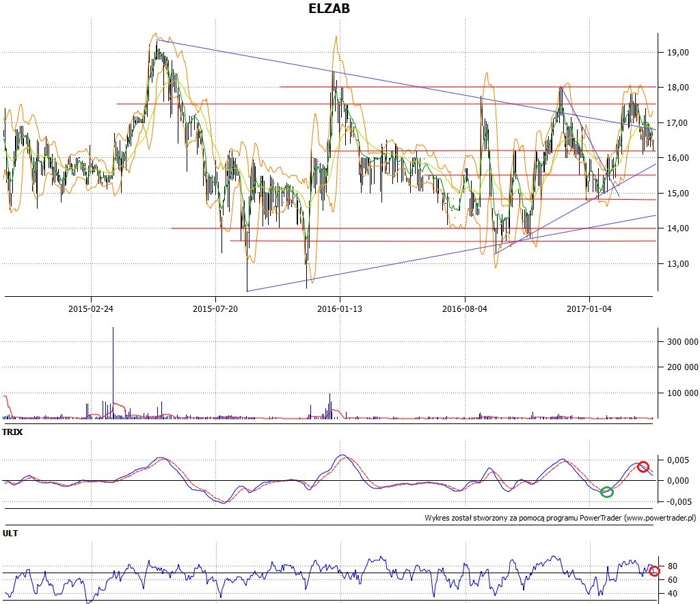
Task: Click the 100 000 volume axis label
Action: (x=683, y=393)
